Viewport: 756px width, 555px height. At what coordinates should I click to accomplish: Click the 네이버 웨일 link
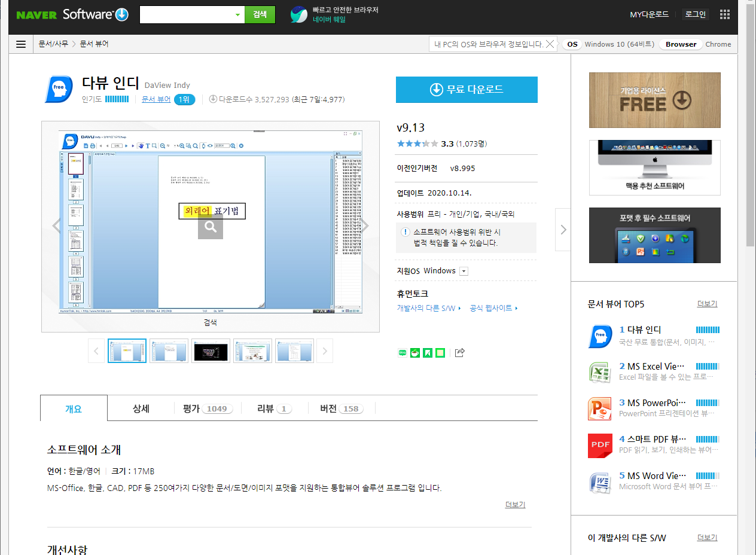tap(329, 20)
